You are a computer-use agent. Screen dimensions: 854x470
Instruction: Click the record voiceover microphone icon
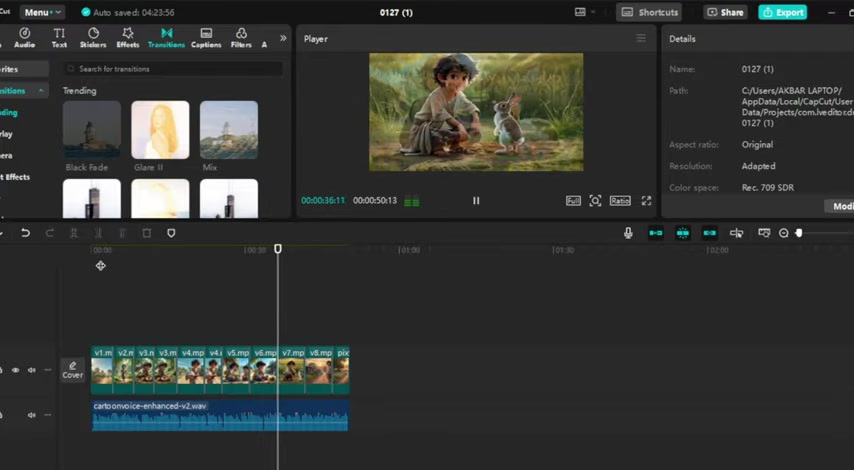click(628, 233)
